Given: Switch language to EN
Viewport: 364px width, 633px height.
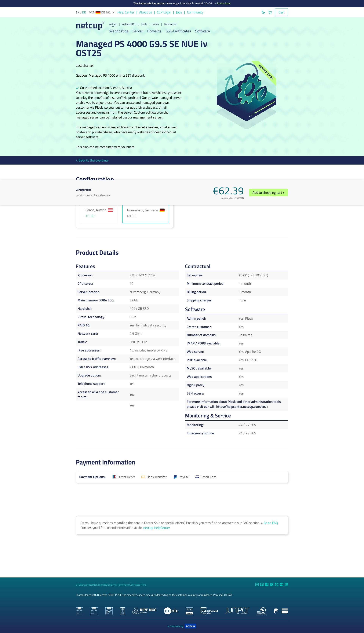Looking at the screenshot, I should click(78, 12).
